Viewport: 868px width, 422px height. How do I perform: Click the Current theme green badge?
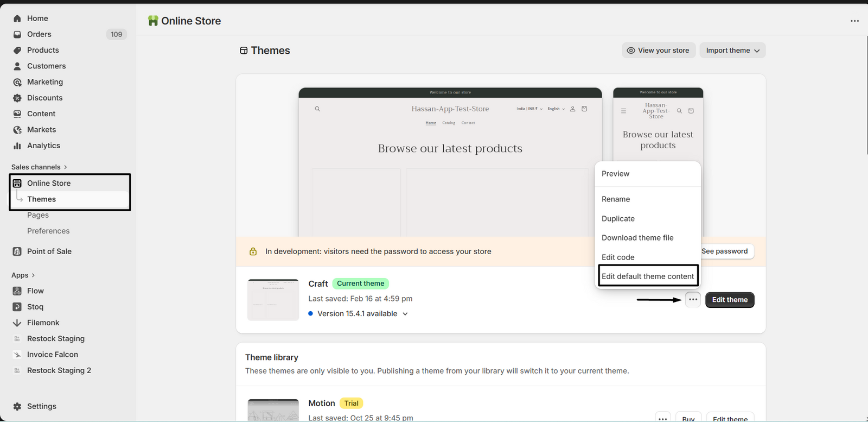tap(360, 284)
